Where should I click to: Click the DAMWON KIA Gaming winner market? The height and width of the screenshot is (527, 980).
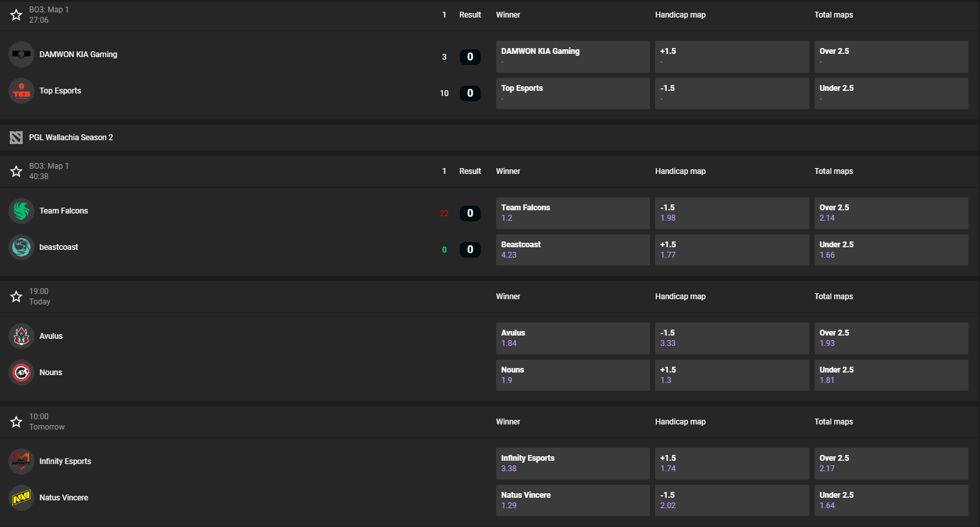[573, 56]
